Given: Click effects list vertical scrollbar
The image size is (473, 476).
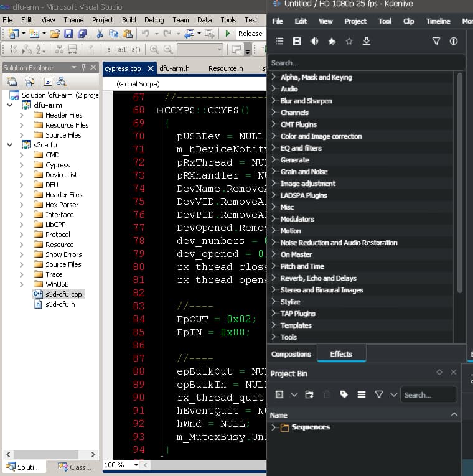Looking at the screenshot, I should (x=460, y=182).
